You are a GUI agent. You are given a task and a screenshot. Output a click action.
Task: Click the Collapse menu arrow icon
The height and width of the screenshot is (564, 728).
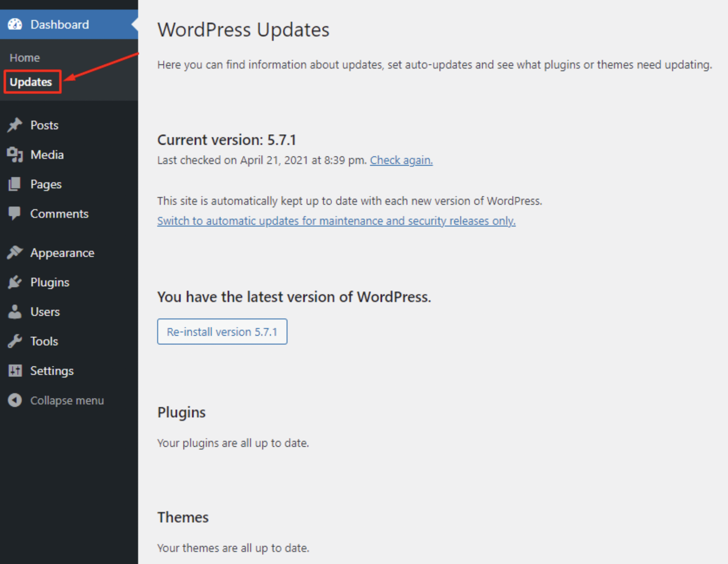tap(15, 400)
